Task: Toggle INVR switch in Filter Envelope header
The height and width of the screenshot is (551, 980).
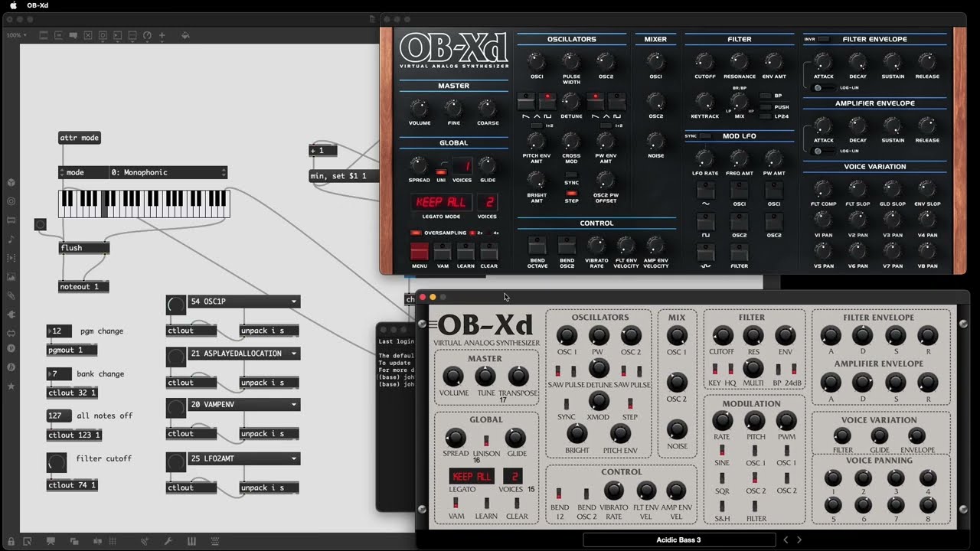Action: (x=824, y=39)
